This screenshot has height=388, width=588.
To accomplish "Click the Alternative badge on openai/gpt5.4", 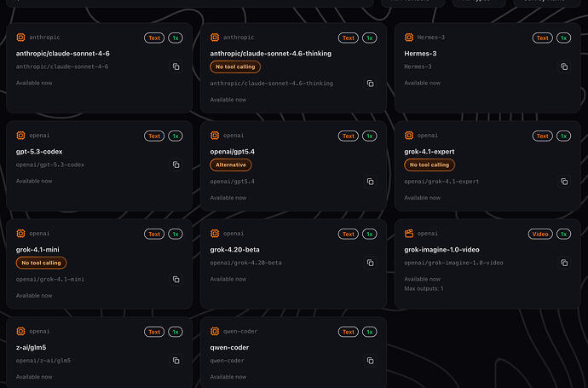I will point(232,165).
